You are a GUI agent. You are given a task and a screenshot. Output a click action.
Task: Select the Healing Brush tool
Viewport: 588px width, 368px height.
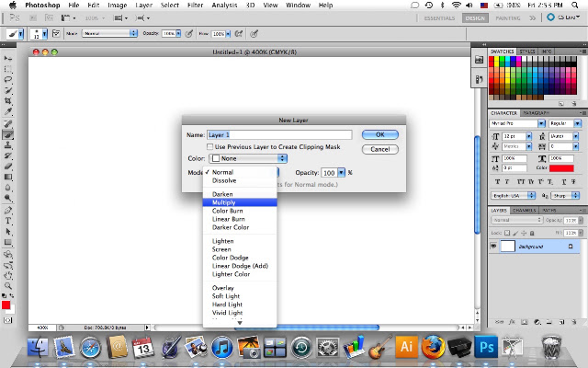coord(8,124)
